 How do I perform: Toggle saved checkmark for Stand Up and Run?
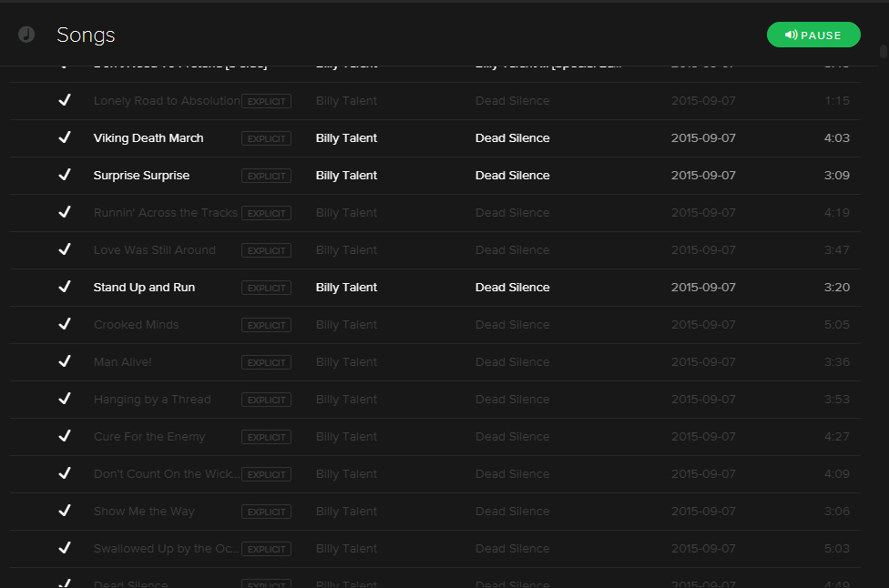[x=65, y=287]
